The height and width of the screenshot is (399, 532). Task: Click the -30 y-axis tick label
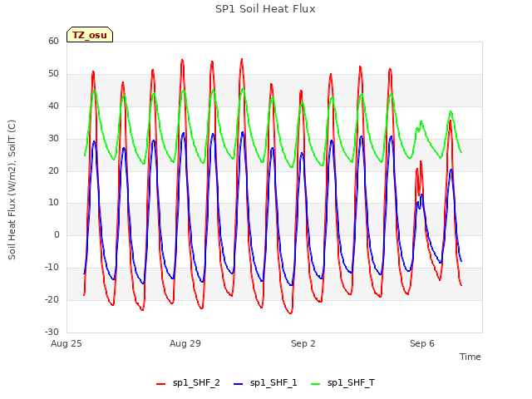tap(52, 332)
